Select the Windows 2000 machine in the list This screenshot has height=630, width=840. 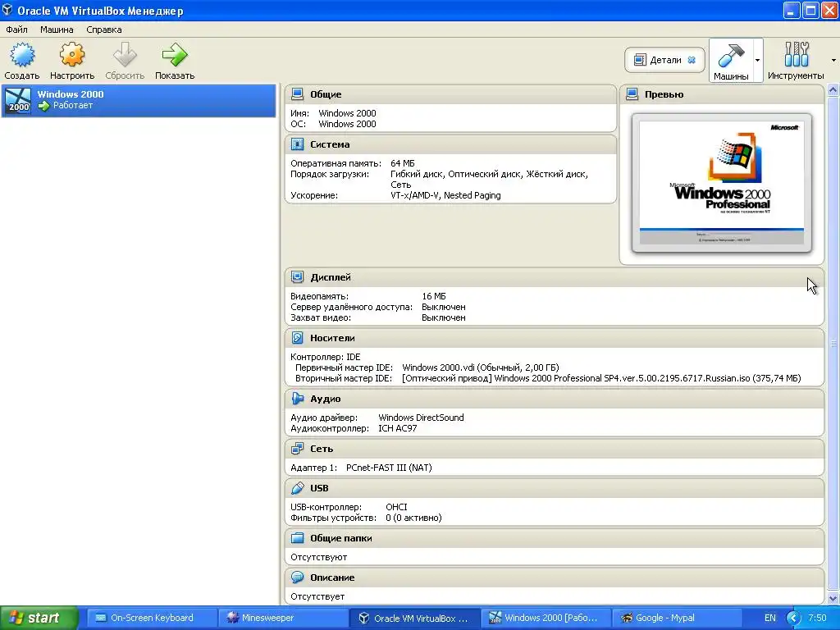(138, 100)
